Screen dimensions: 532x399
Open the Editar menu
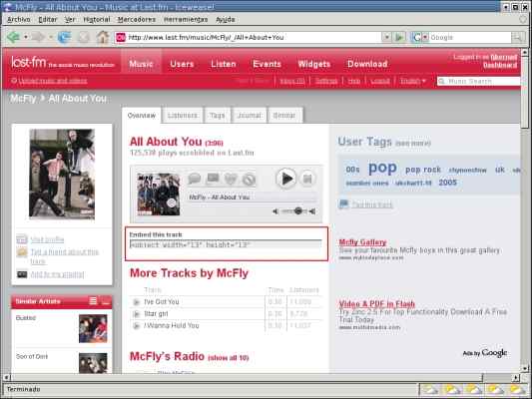(48, 20)
